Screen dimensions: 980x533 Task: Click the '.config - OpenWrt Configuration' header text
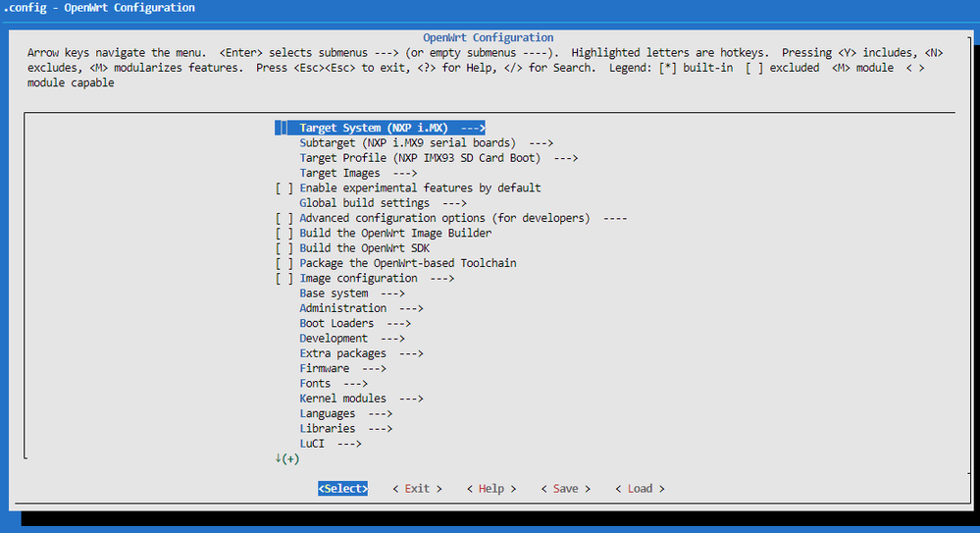(x=99, y=8)
